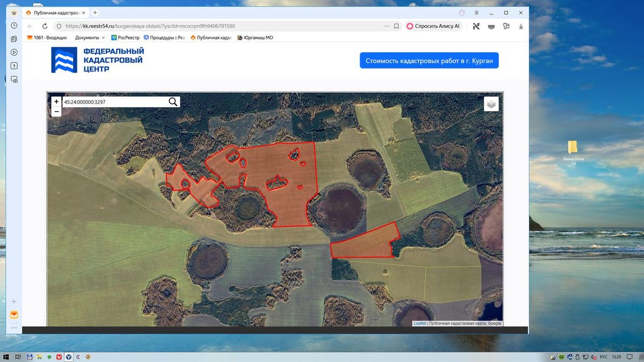644x362 pixels.
Task: Click the grey mask extension icon
Action: click(491, 26)
